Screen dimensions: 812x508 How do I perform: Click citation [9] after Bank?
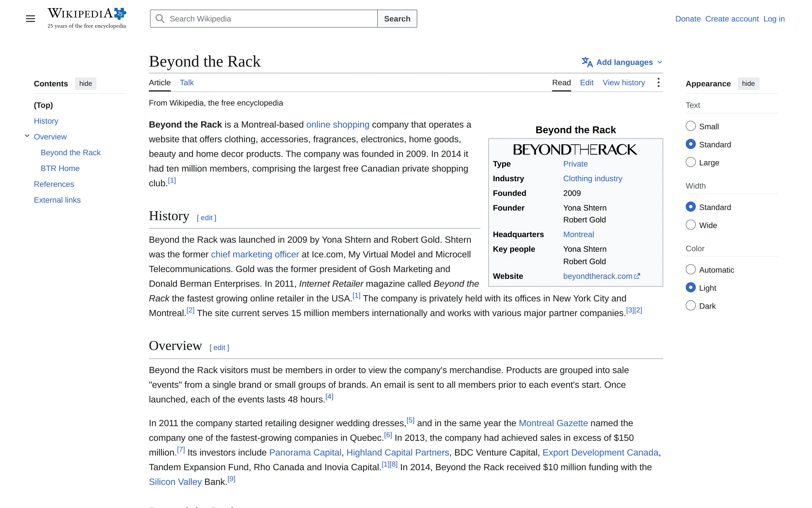click(231, 479)
